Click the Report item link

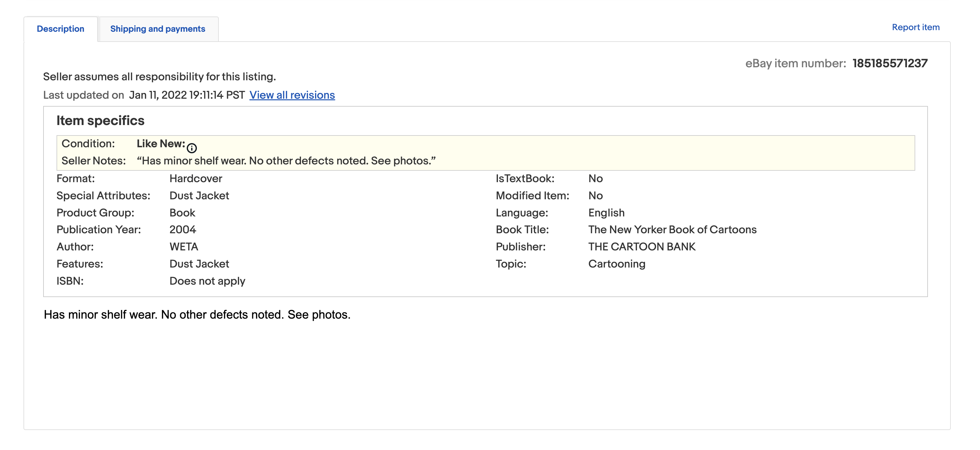coord(915,27)
